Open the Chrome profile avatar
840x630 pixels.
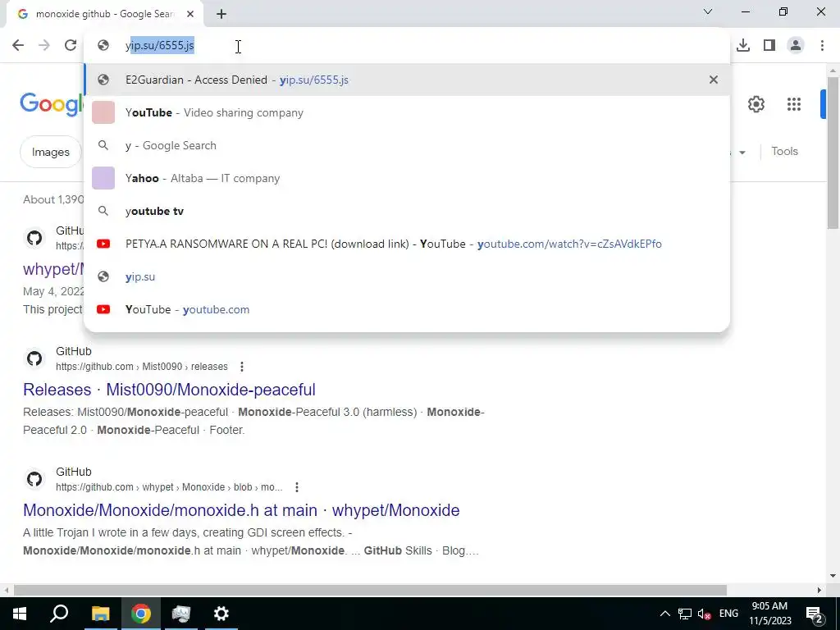pos(796,46)
